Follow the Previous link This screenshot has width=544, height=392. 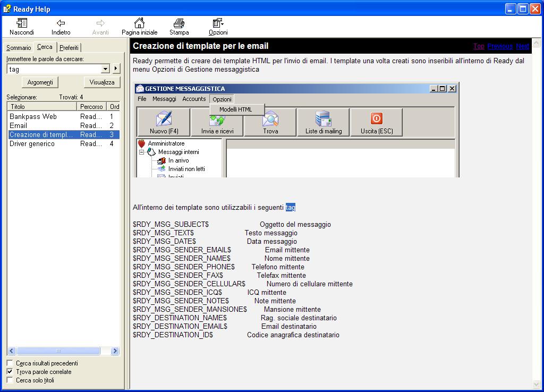(x=500, y=46)
